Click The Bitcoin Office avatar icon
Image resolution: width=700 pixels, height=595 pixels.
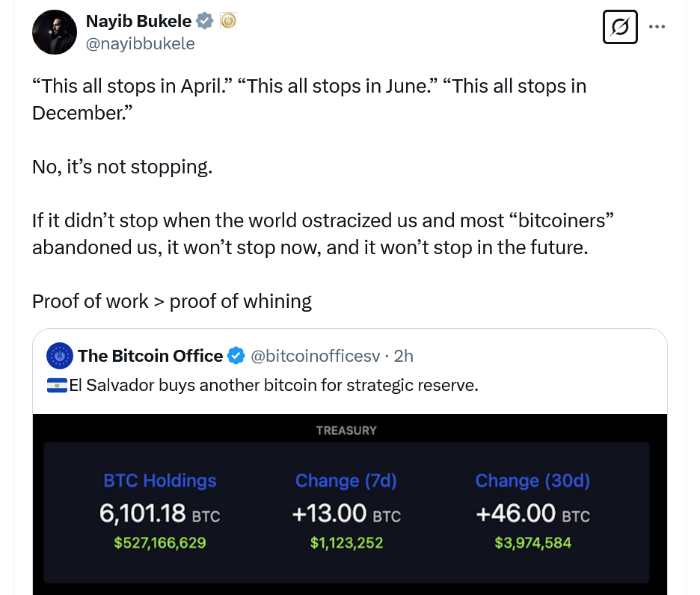tap(59, 356)
